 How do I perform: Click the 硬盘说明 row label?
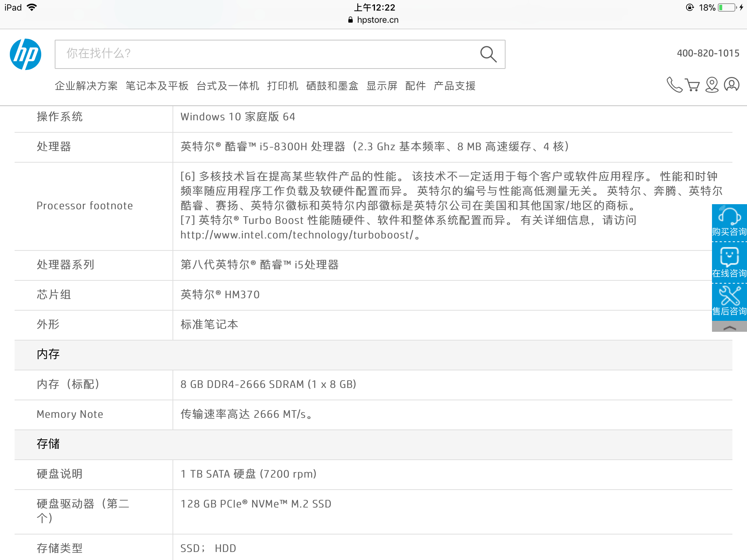click(60, 474)
